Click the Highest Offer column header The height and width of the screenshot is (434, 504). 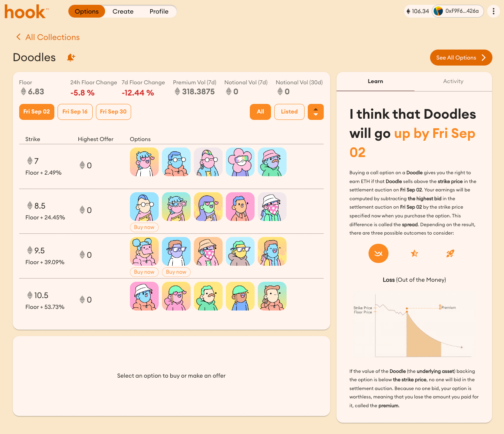pyautogui.click(x=96, y=139)
